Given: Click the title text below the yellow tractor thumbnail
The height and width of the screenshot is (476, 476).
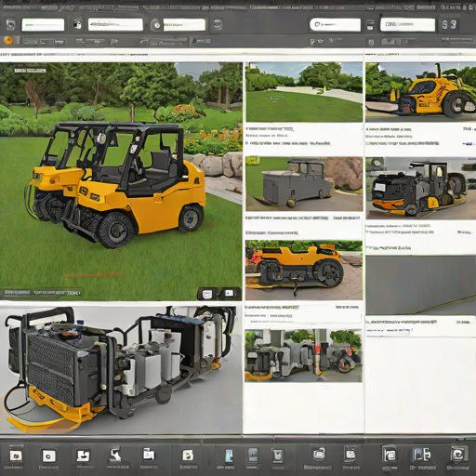Looking at the screenshot, I should (389, 129).
